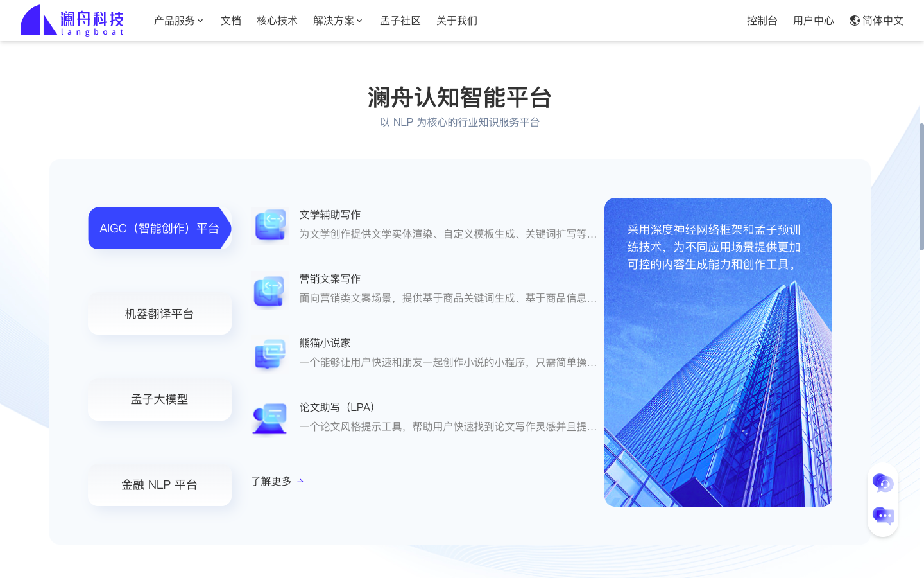
Task: Click the Langboat logo
Action: [72, 21]
